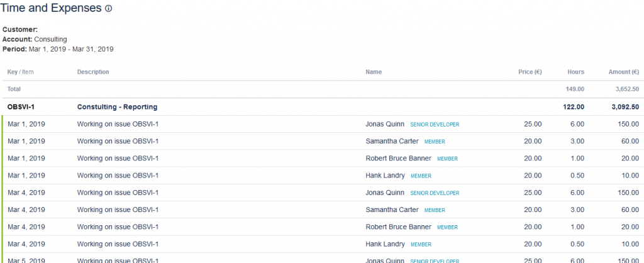The width and height of the screenshot is (644, 263).
Task: Click Robert Bruce Banner's MEMBER badge on Mar 4
Action: [x=447, y=227]
